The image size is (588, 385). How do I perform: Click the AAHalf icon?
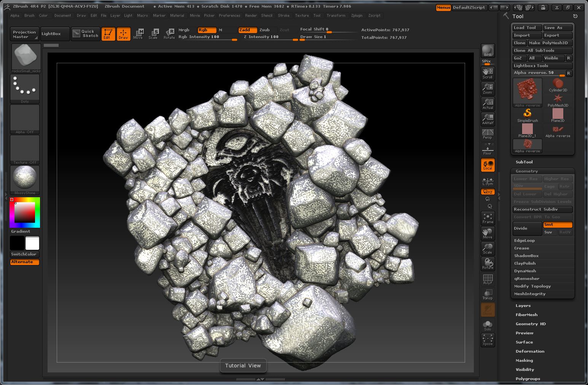[488, 119]
